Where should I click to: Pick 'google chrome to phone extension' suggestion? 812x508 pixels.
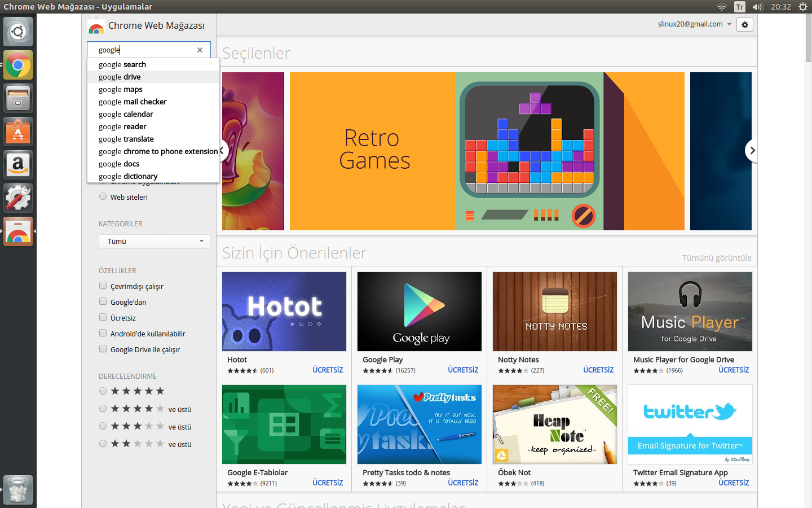coord(153,151)
